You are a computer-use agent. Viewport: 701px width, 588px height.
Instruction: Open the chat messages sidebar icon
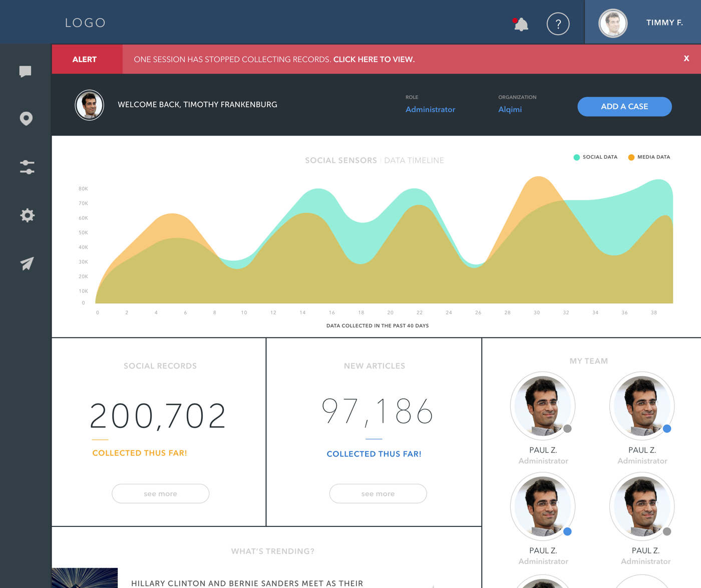pyautogui.click(x=26, y=72)
